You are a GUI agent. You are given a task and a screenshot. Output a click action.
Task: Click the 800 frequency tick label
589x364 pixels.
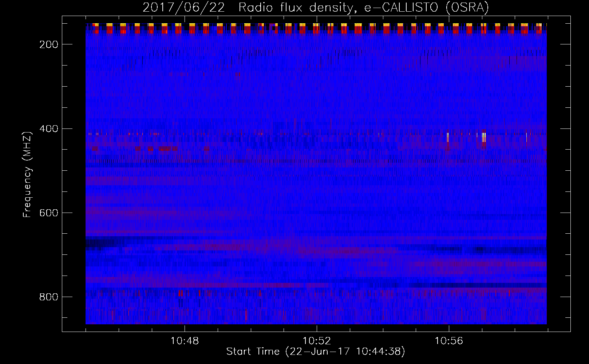[49, 297]
